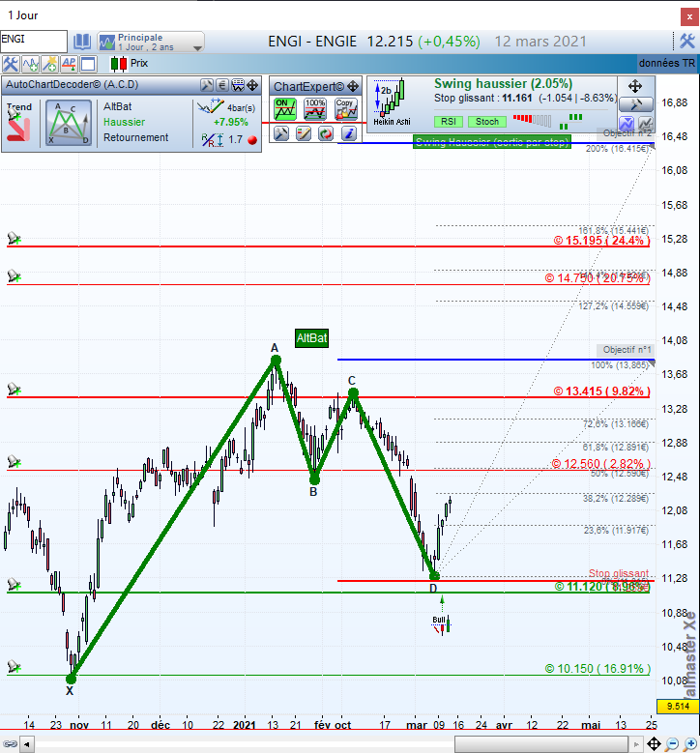
Task: Click the risk/reward ratio icon
Action: tap(213, 140)
